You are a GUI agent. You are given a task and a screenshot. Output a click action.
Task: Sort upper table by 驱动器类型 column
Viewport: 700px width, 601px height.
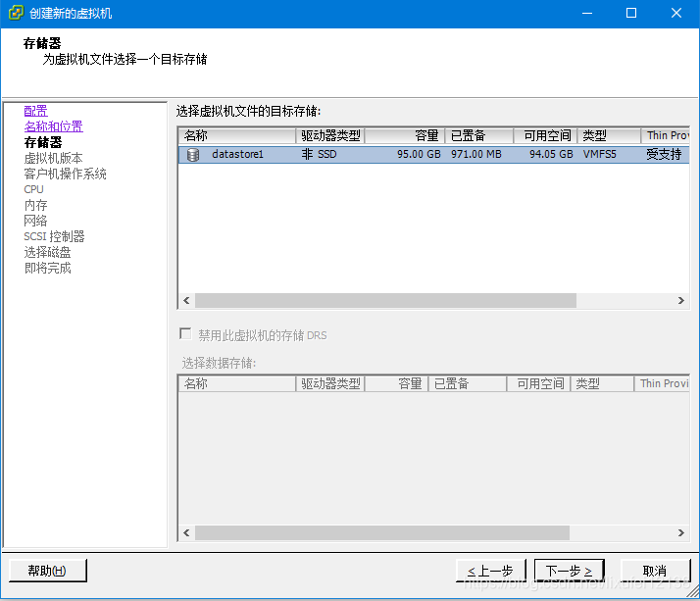click(330, 135)
